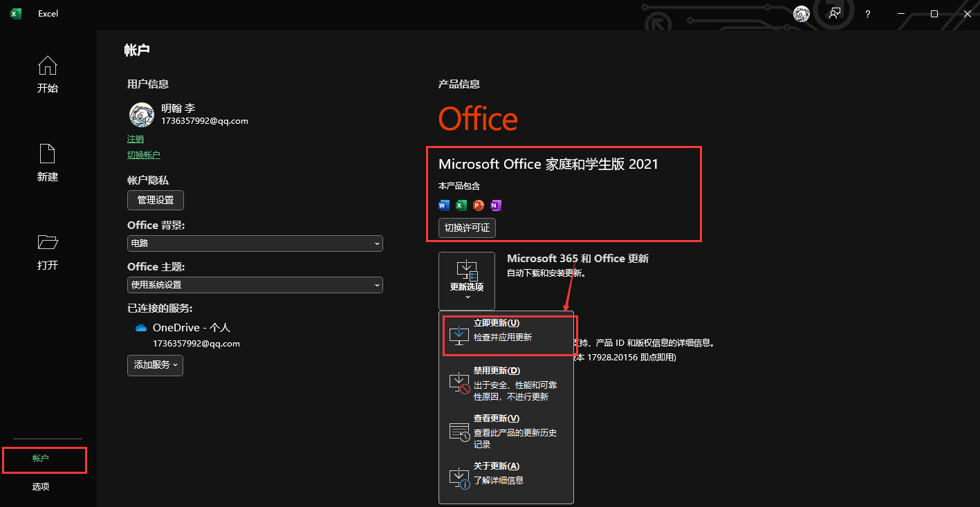The image size is (980, 507).
Task: Open the Office 主题 dropdown
Action: [x=255, y=285]
